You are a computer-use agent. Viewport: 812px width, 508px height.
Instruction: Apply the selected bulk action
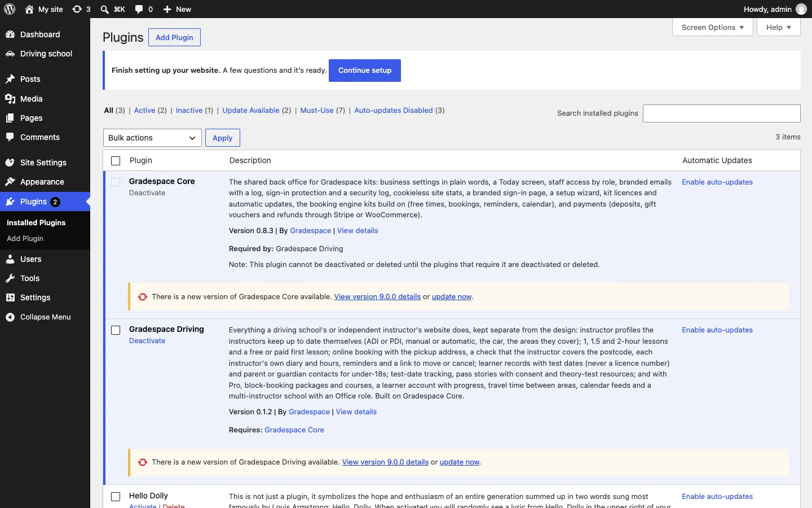(223, 138)
